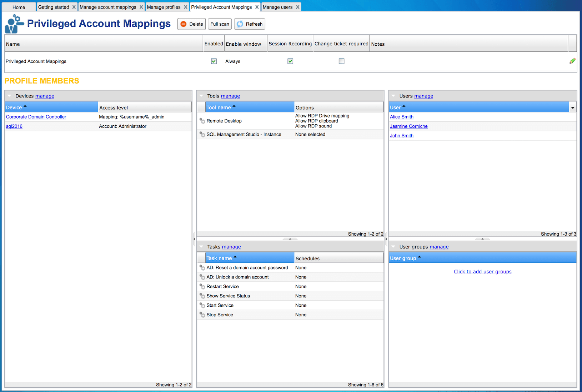The width and height of the screenshot is (582, 392).
Task: Switch to the Manage users tab
Action: point(277,7)
